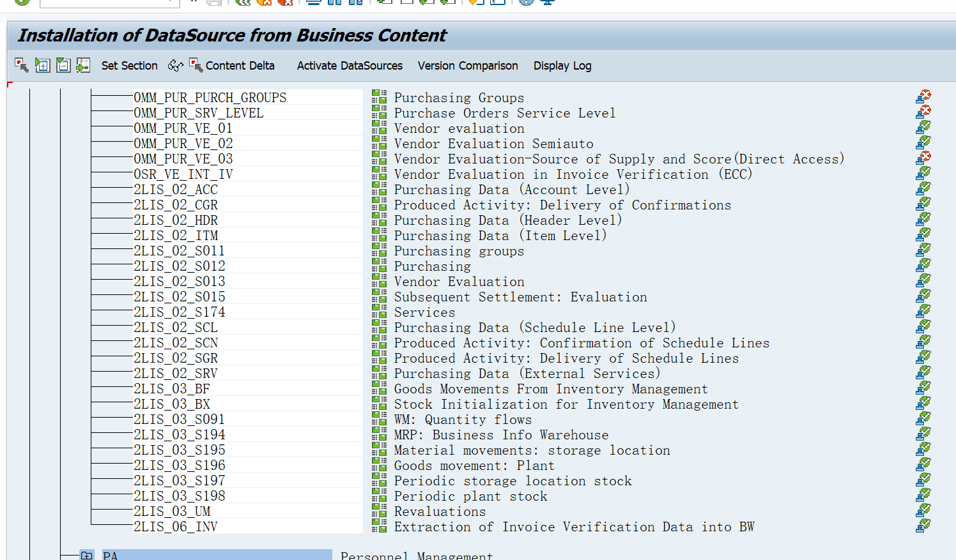The image size is (956, 560).
Task: Click the help icon in the top toolbar
Action: pyautogui.click(x=526, y=3)
